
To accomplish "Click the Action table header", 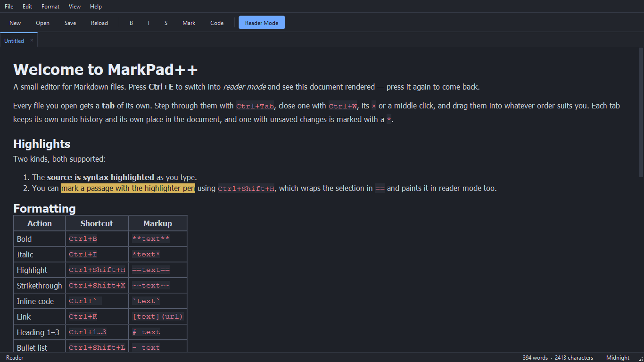I will [40, 223].
